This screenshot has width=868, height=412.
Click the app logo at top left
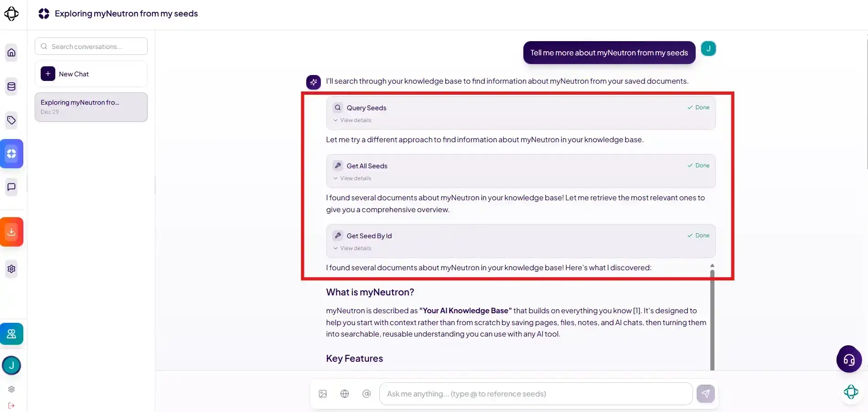[x=11, y=14]
